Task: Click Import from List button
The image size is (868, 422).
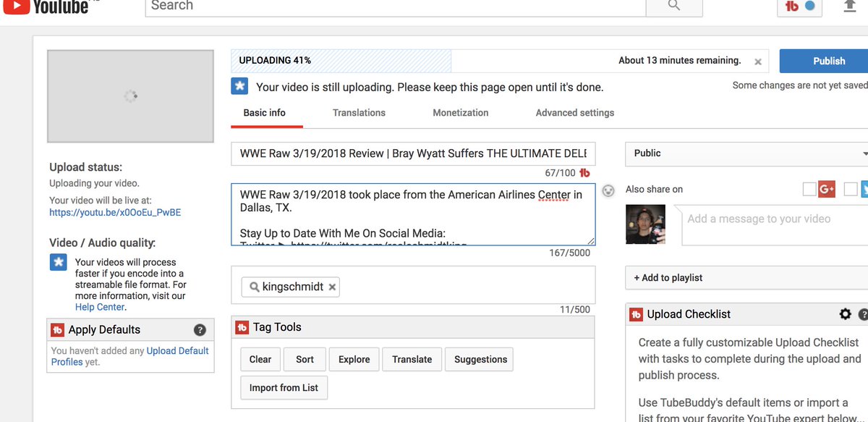Action: (x=284, y=388)
